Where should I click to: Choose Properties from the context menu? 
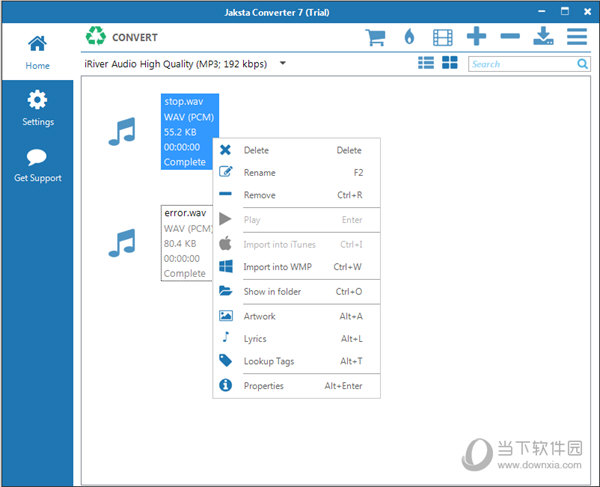[x=296, y=386]
